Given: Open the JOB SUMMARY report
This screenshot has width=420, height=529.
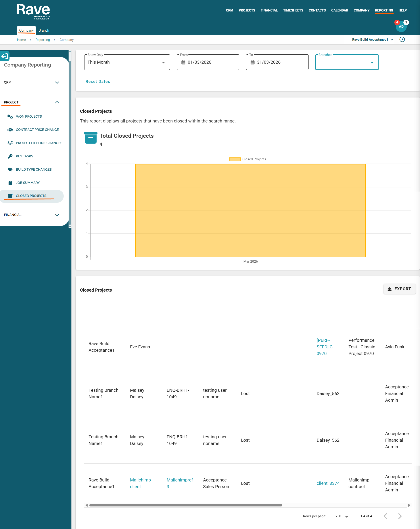Looking at the screenshot, I should (28, 183).
